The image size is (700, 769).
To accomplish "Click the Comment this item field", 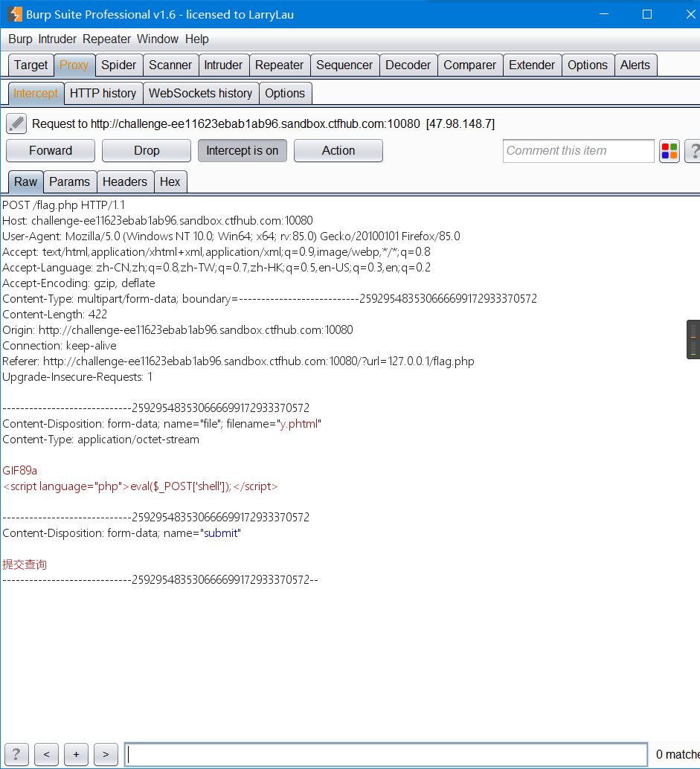I will coord(578,150).
